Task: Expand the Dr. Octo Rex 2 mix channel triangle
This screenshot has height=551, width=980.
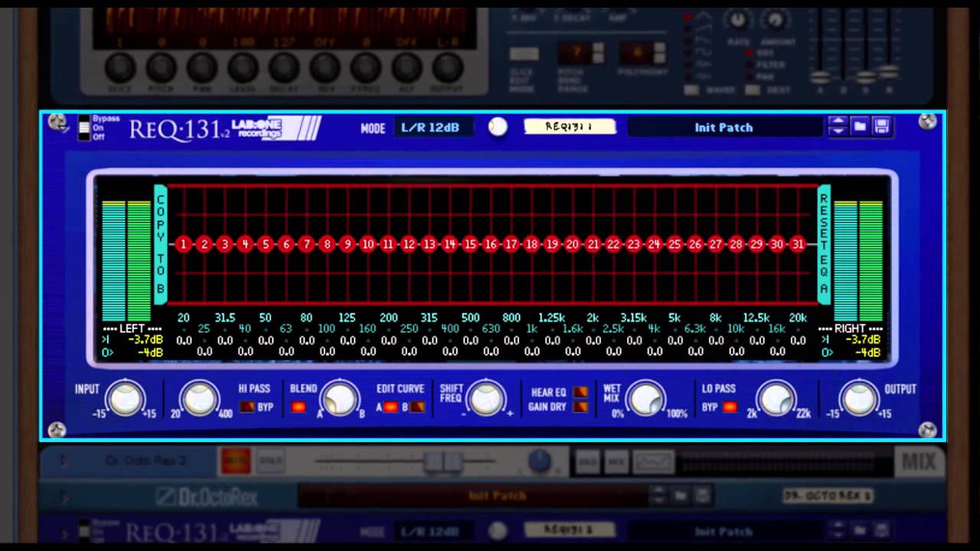Action: [x=64, y=461]
